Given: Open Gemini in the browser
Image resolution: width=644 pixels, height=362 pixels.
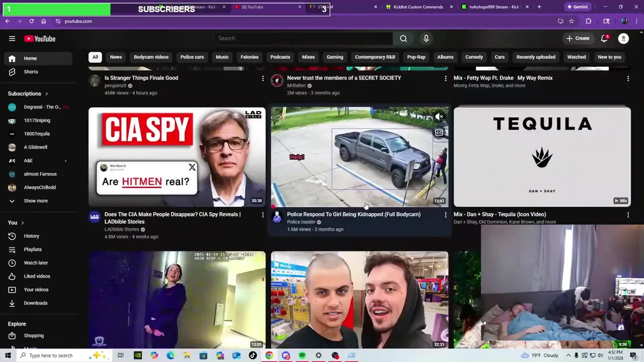Looking at the screenshot, I should (x=577, y=7).
